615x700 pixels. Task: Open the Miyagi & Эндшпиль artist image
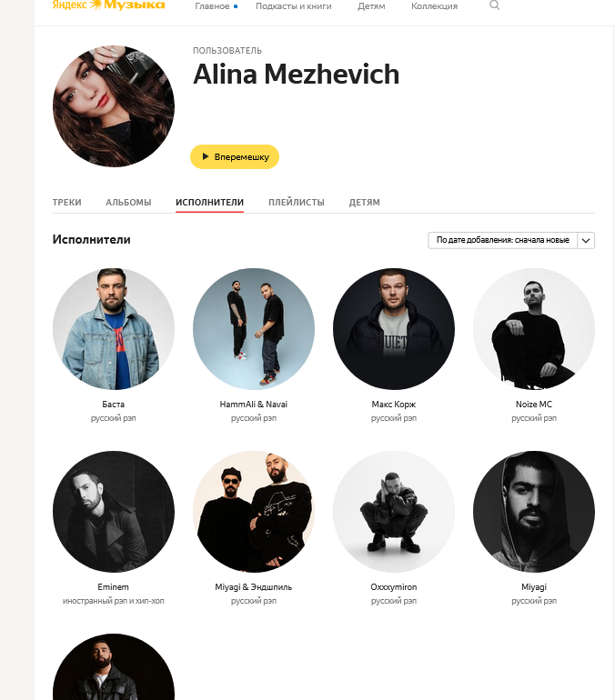(x=254, y=512)
